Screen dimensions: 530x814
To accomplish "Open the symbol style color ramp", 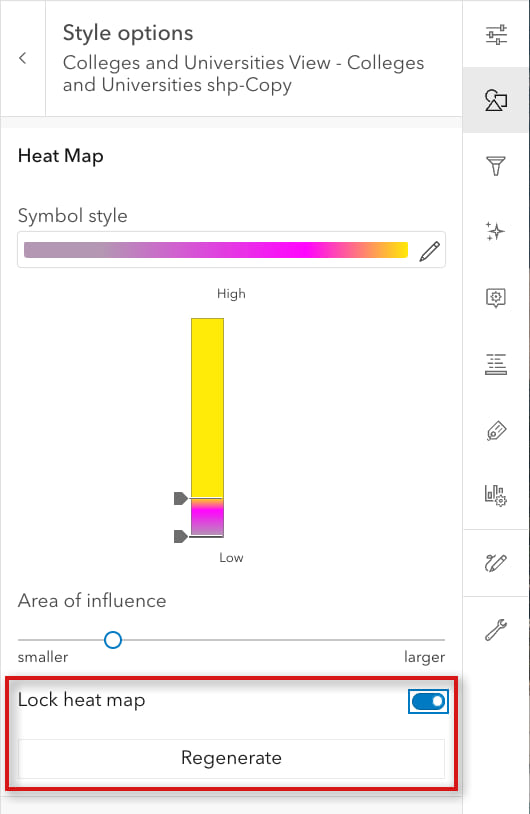I will (x=216, y=250).
